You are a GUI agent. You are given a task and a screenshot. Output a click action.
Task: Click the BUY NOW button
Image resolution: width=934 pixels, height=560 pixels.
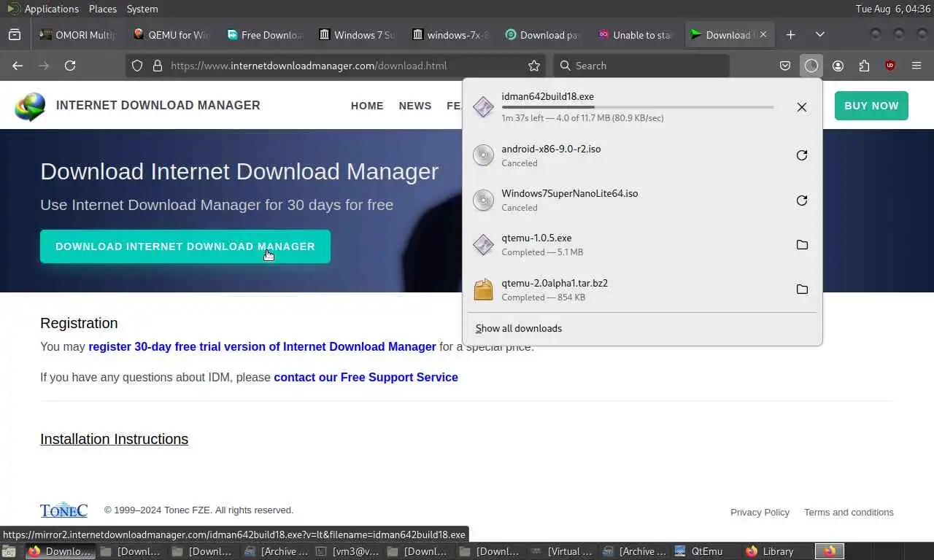click(871, 106)
